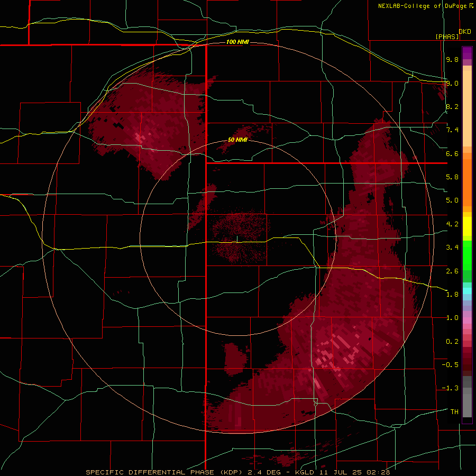Click the KDP product caption at the bottom
The height and width of the screenshot is (476, 476).
237,472
